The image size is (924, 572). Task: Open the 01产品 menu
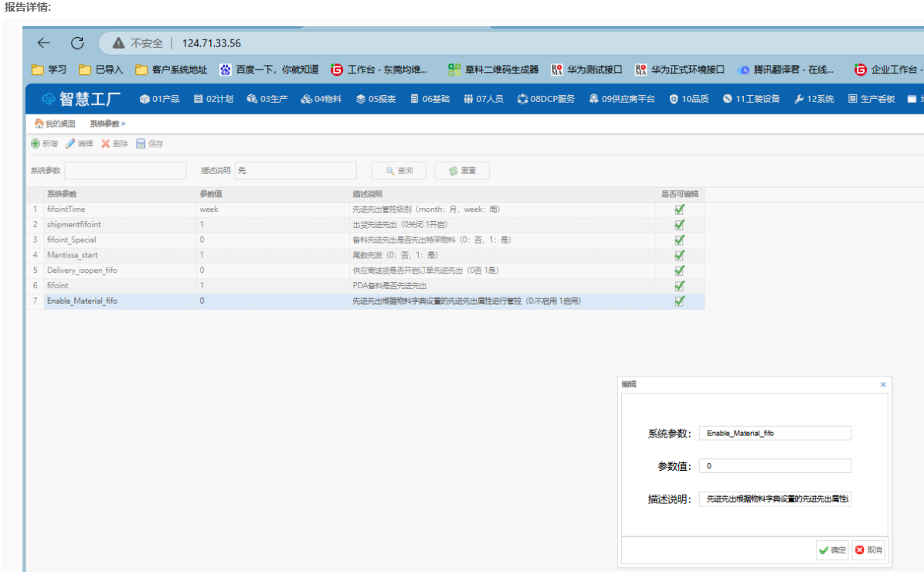point(159,99)
